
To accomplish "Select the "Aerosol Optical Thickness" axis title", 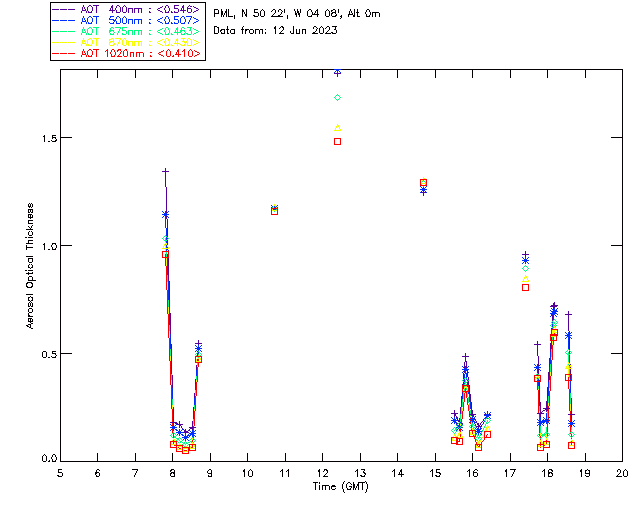I will (x=31, y=266).
